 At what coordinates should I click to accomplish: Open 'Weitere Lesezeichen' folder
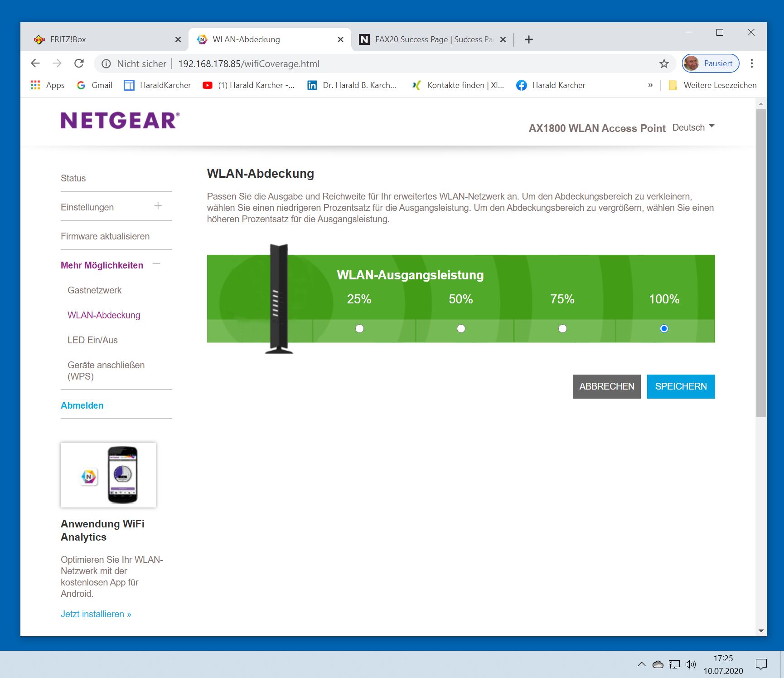(712, 85)
